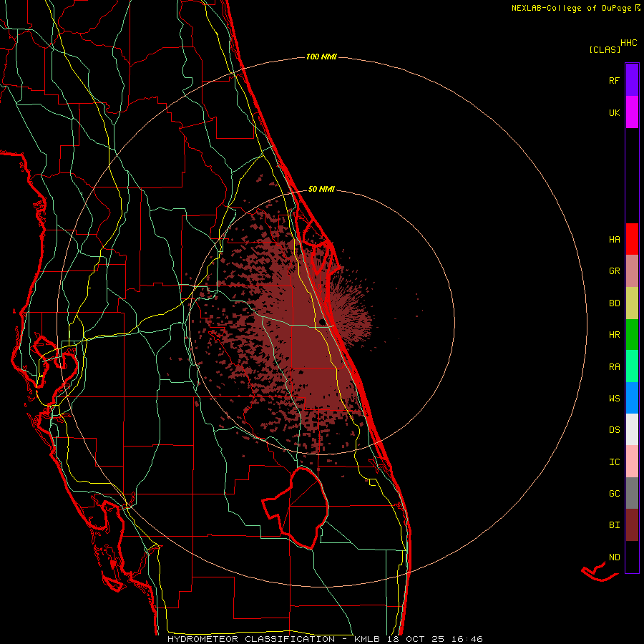Screen dimensions: 644x644
Task: Click the black radar site dot
Action: coord(321,321)
